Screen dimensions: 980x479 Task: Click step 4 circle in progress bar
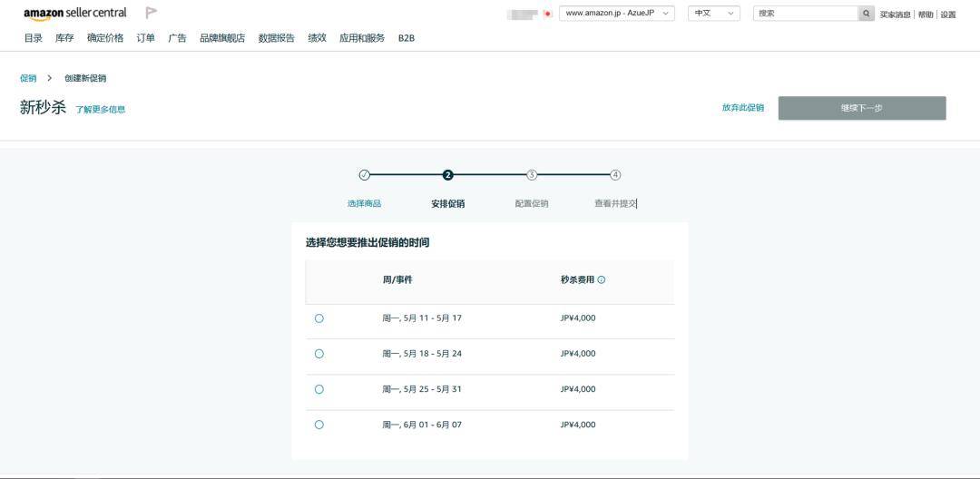point(615,175)
